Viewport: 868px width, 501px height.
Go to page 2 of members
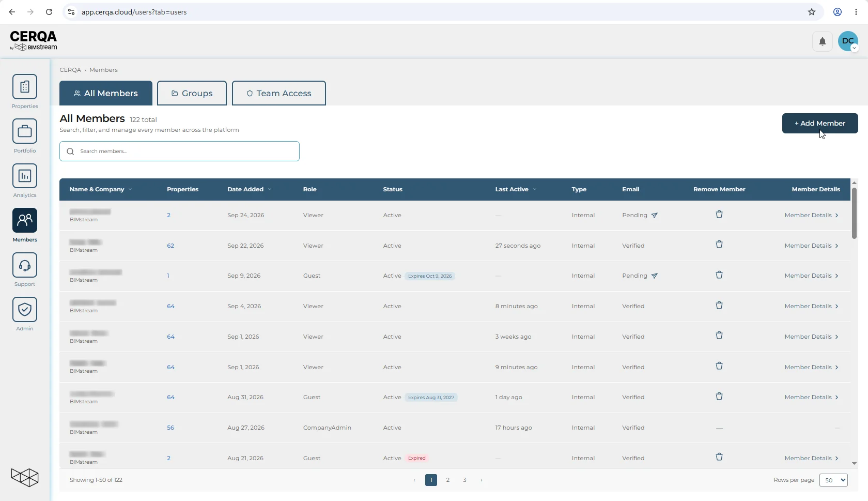(x=448, y=480)
